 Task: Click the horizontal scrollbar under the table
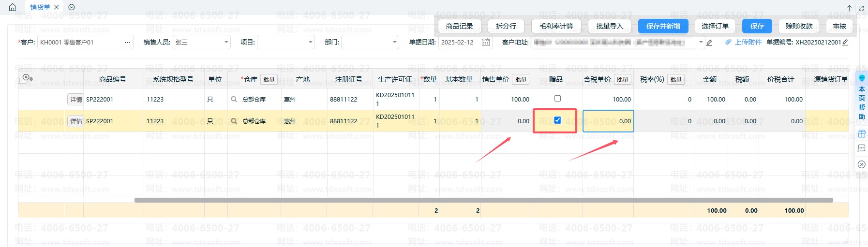click(x=484, y=200)
